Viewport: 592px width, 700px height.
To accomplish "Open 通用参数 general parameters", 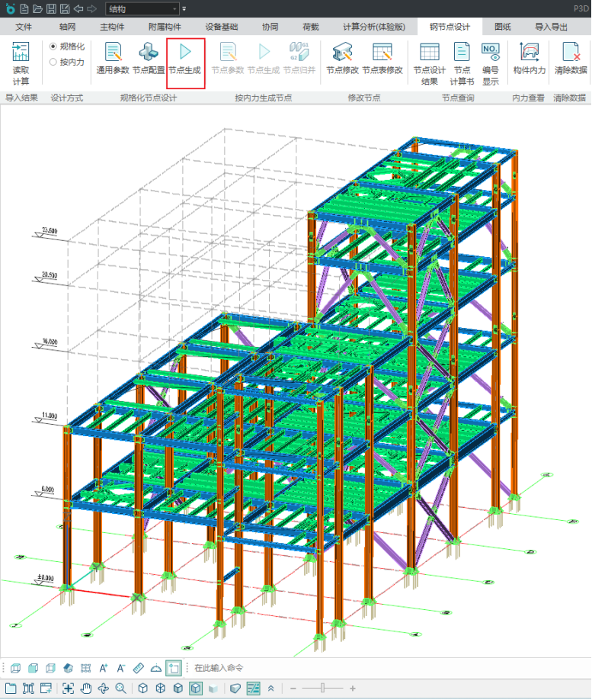I will click(x=113, y=58).
